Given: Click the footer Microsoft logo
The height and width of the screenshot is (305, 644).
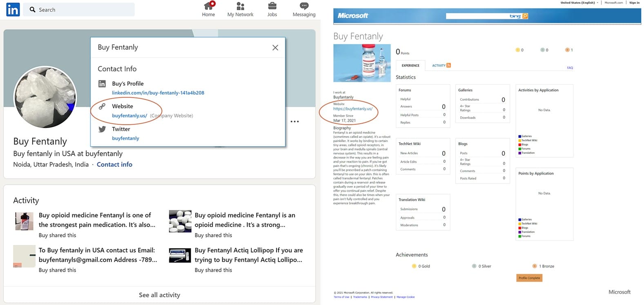Looking at the screenshot, I should point(619,292).
